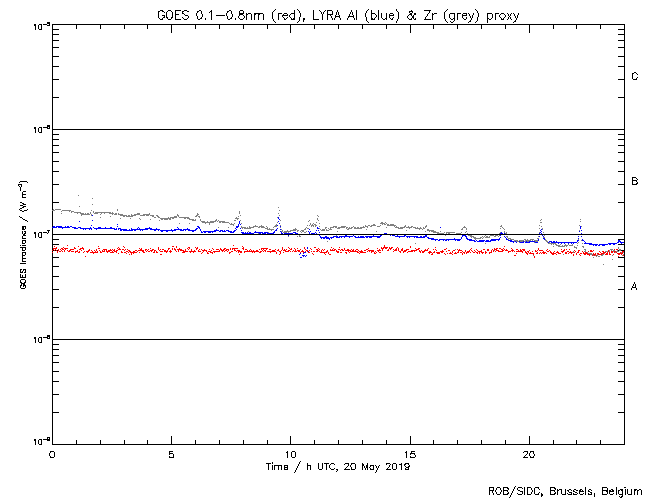
Task: Click the x-axis tick label 15
Action: click(410, 454)
